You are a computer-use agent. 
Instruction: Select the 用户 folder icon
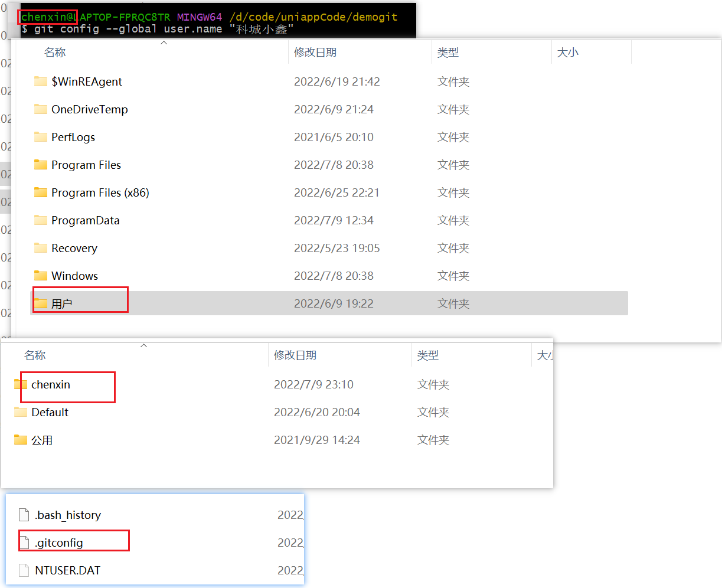tap(41, 303)
